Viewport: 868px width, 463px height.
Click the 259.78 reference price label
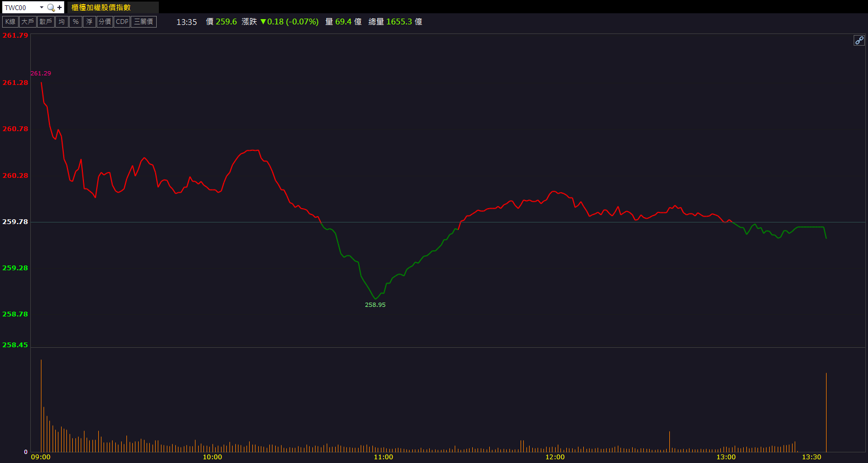click(15, 222)
